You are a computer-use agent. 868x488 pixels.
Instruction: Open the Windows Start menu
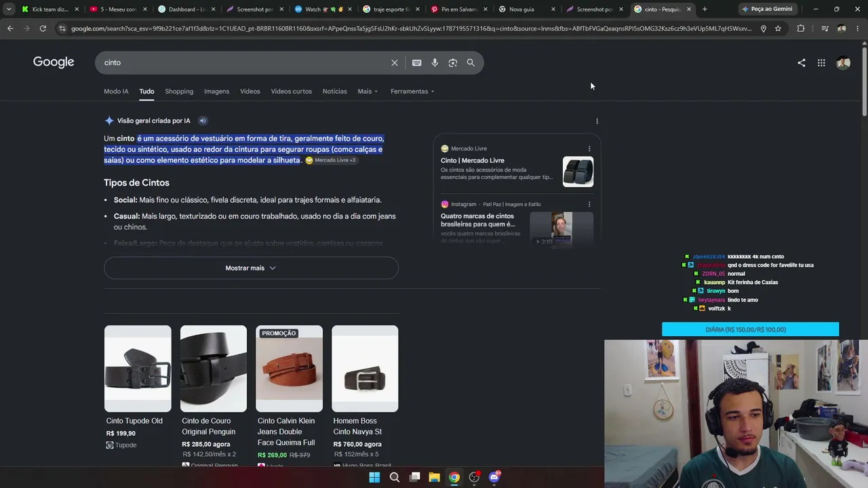coord(374,477)
